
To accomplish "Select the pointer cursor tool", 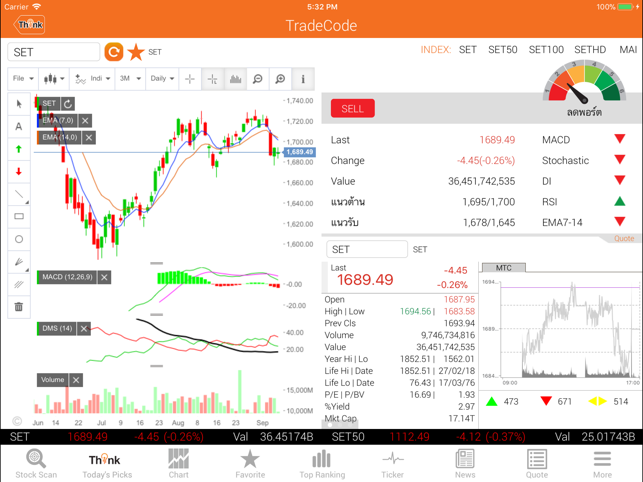I will 19,104.
